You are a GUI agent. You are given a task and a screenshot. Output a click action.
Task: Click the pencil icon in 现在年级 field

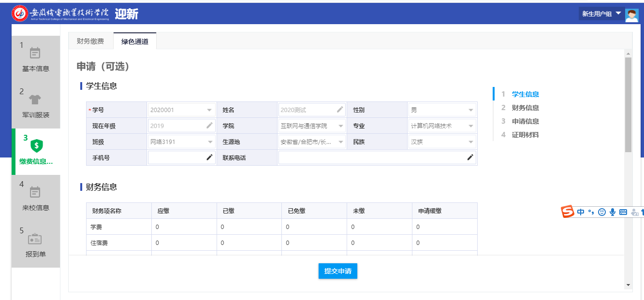point(209,126)
